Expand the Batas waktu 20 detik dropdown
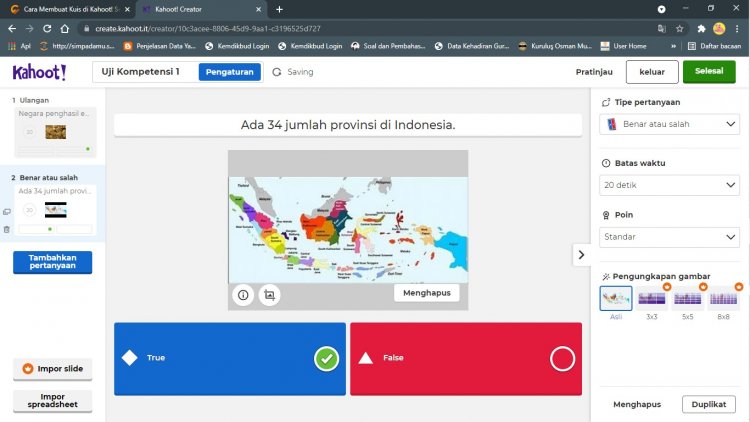The height and width of the screenshot is (422, 750). (x=670, y=185)
